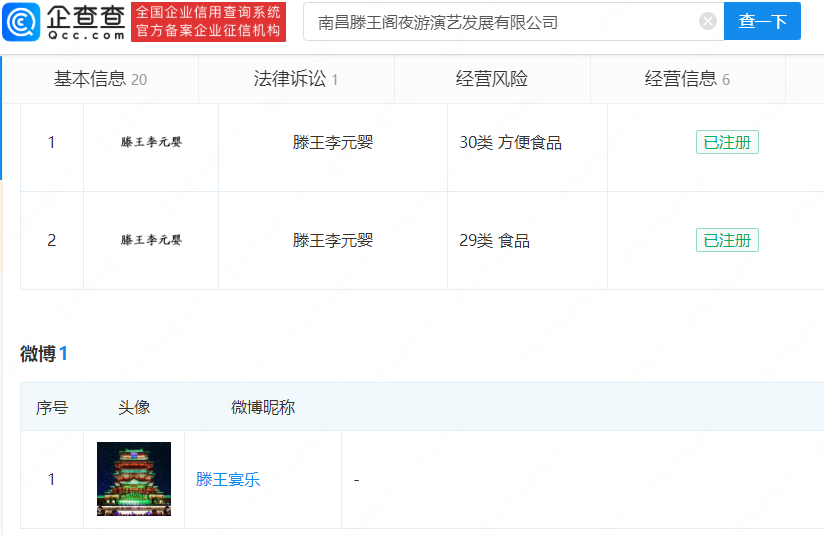Select 滕王李元婴 name in row 1
The image size is (824, 535).
tap(333, 142)
